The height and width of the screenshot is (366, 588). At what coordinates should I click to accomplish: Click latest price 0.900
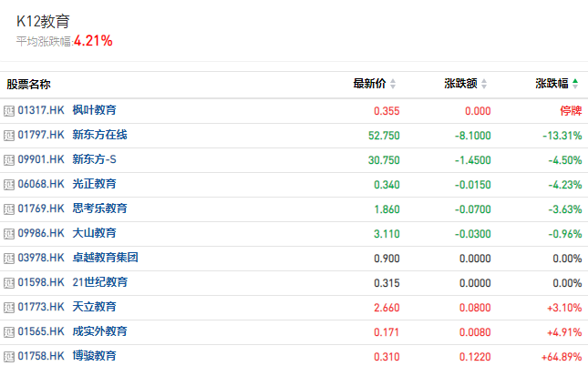387,259
